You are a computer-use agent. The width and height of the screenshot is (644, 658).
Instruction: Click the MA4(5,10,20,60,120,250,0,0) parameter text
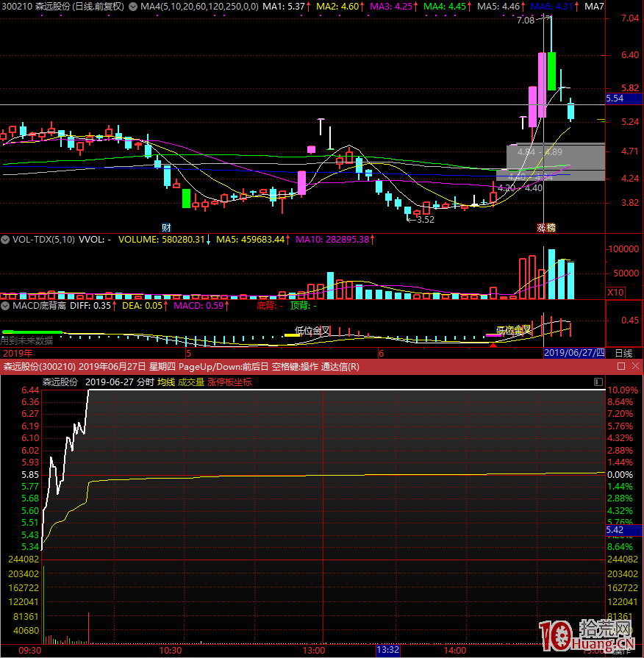point(199,7)
